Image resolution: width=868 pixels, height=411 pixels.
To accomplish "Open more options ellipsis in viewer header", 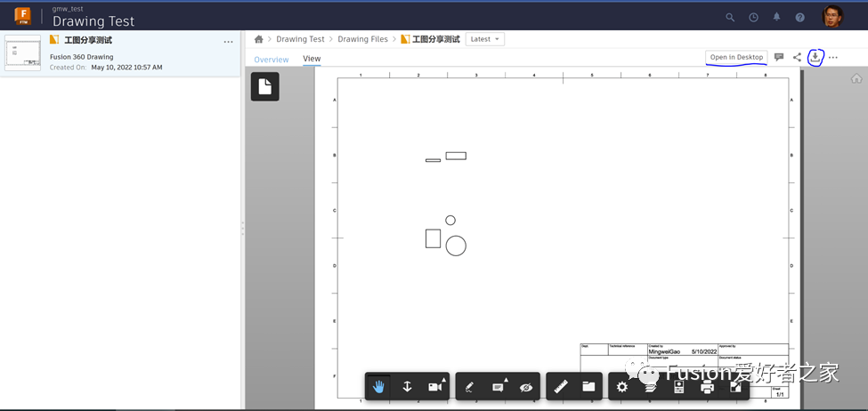I will pyautogui.click(x=833, y=58).
